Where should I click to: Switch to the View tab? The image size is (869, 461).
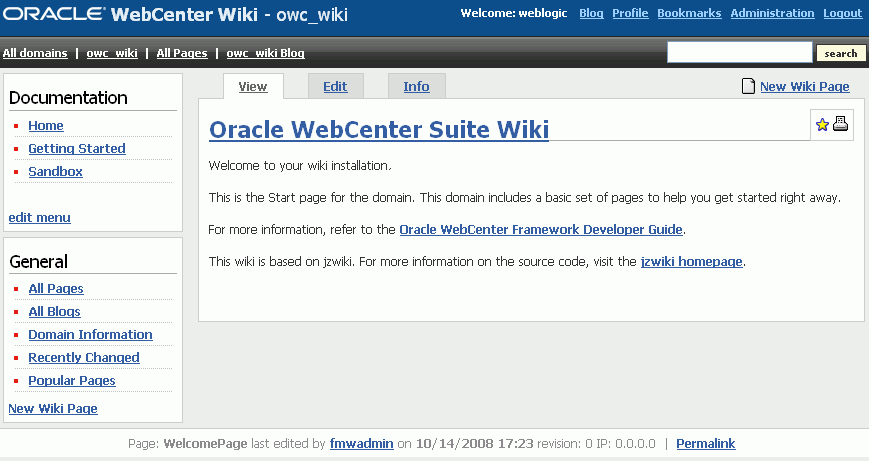pyautogui.click(x=253, y=86)
